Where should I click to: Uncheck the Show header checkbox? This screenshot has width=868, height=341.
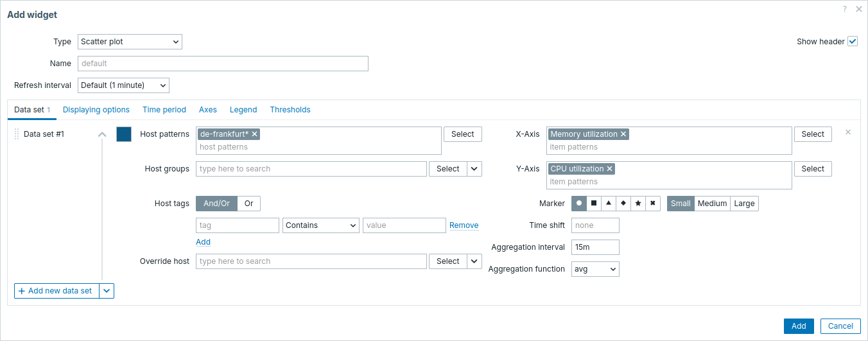853,41
